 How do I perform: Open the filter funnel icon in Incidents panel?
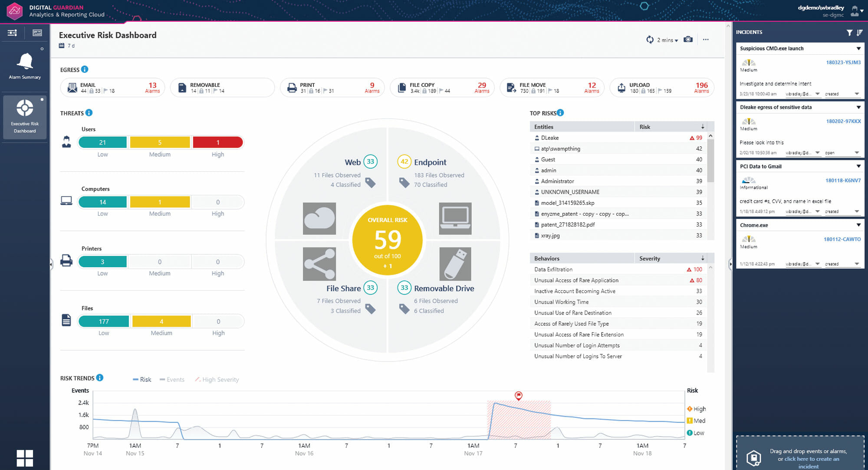tap(849, 32)
